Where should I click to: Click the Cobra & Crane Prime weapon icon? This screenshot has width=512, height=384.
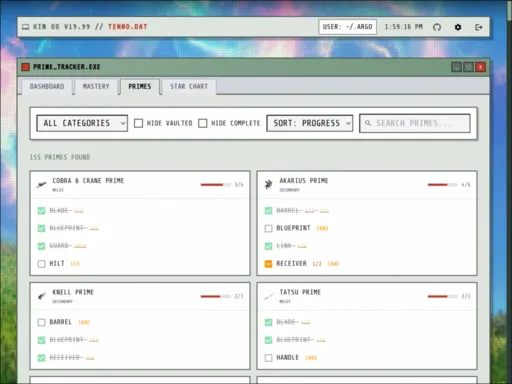point(41,184)
